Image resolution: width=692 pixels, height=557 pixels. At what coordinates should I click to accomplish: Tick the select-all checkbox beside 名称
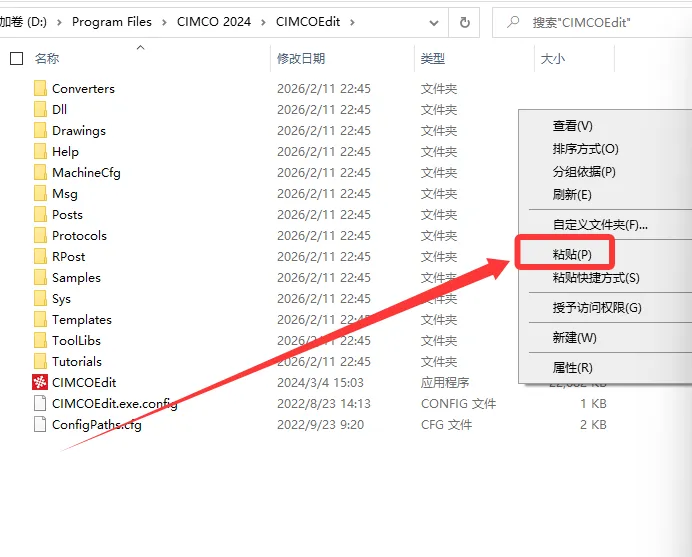16,58
